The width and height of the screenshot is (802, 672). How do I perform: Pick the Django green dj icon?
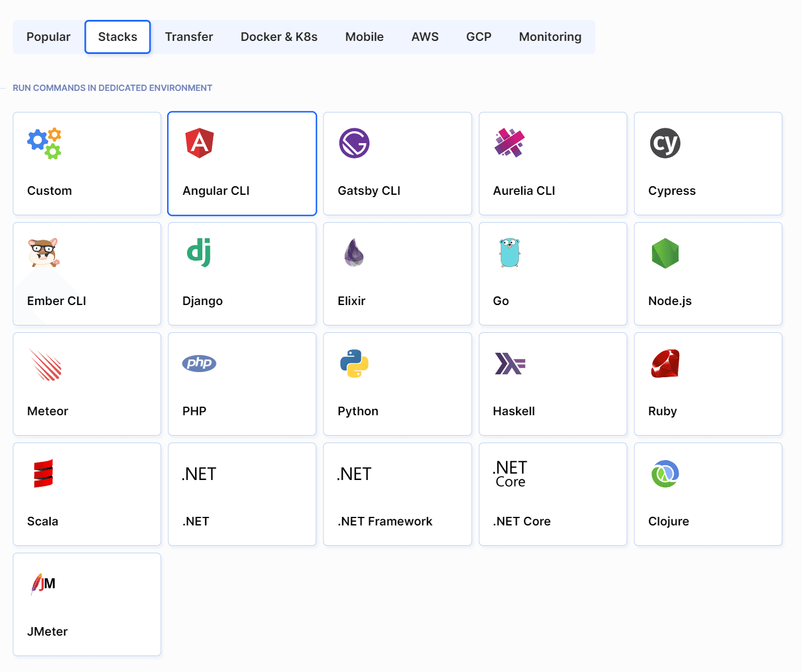[199, 253]
